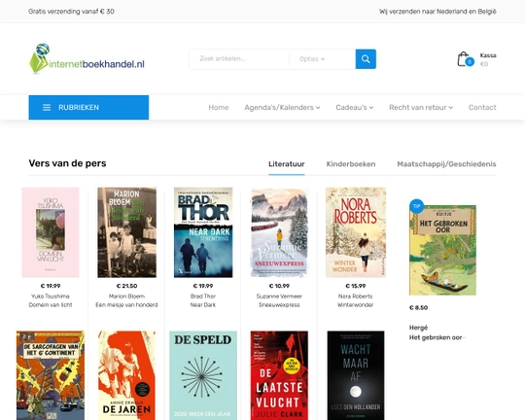Image resolution: width=525 pixels, height=420 pixels.
Task: Select the Literatuur tab
Action: pos(286,164)
